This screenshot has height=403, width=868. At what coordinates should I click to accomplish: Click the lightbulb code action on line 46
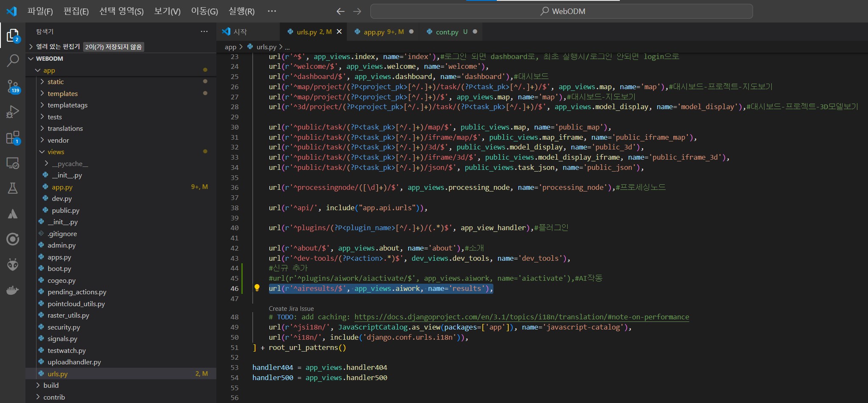point(257,288)
